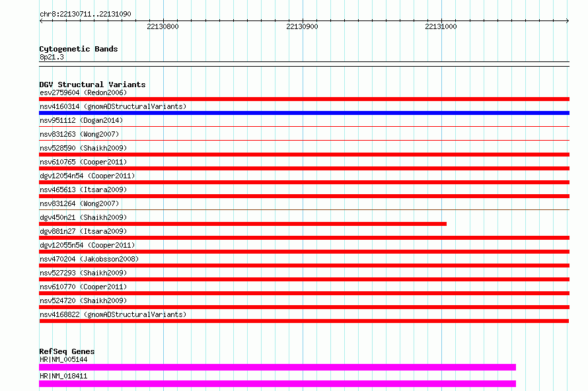588x391 pixels.
Task: Click the DGV Structural Variants track title
Action: click(92, 85)
